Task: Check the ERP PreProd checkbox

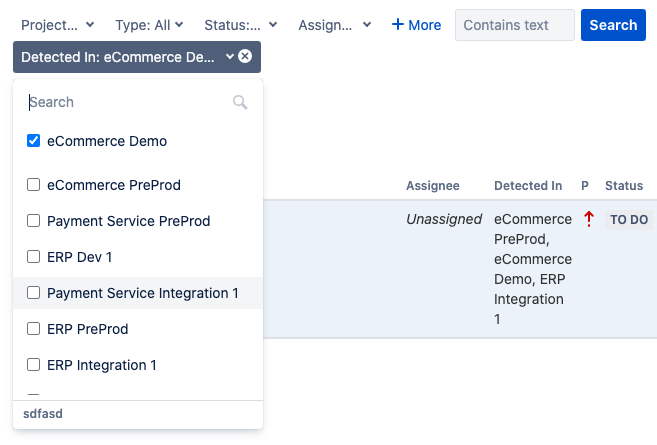Action: point(34,329)
